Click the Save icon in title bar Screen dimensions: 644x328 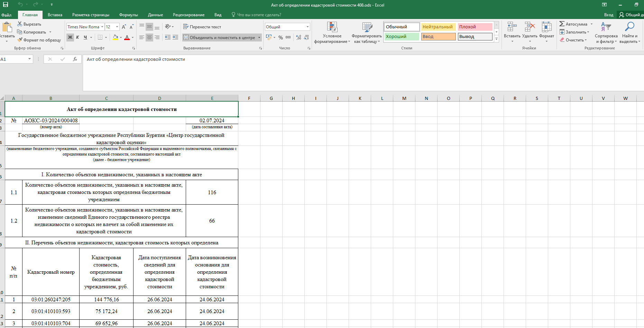pyautogui.click(x=6, y=4)
